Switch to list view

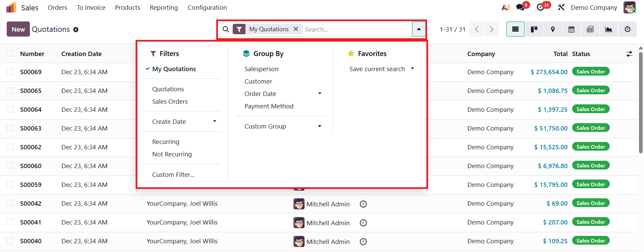515,29
